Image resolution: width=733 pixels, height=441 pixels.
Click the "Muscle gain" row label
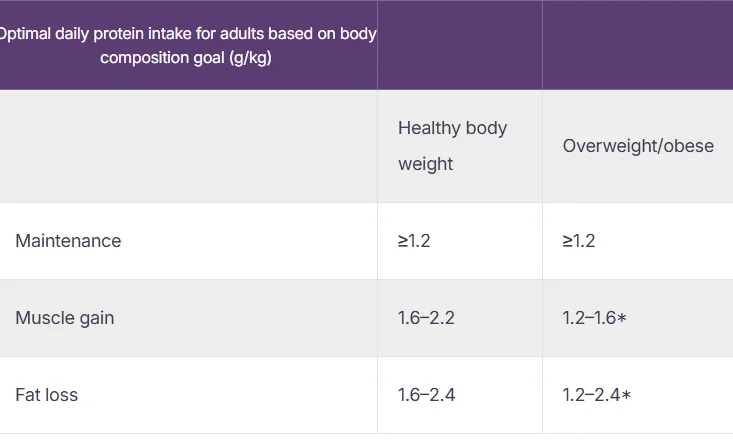(65, 318)
